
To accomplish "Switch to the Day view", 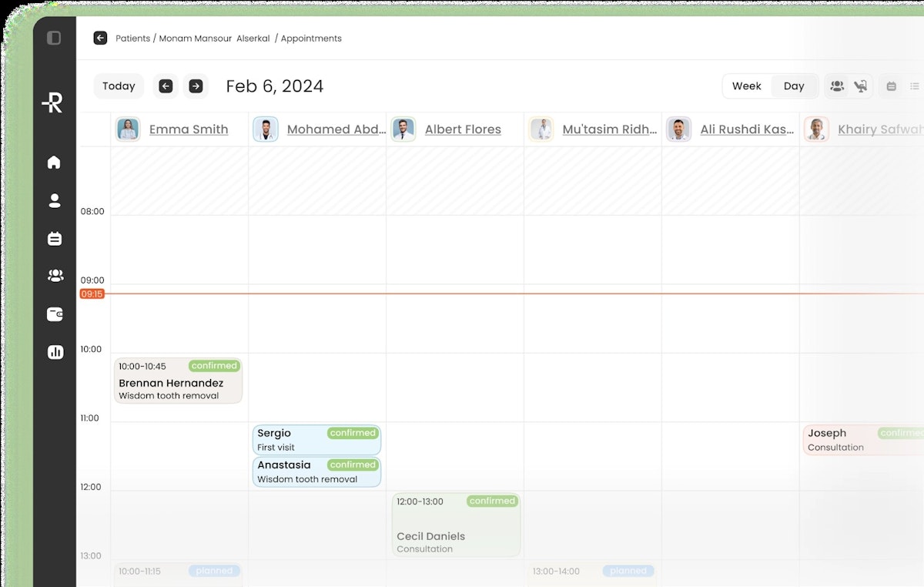I will click(794, 86).
